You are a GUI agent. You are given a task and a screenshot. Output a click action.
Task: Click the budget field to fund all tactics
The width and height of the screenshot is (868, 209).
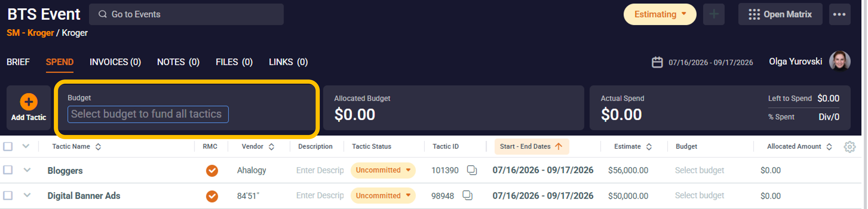148,114
